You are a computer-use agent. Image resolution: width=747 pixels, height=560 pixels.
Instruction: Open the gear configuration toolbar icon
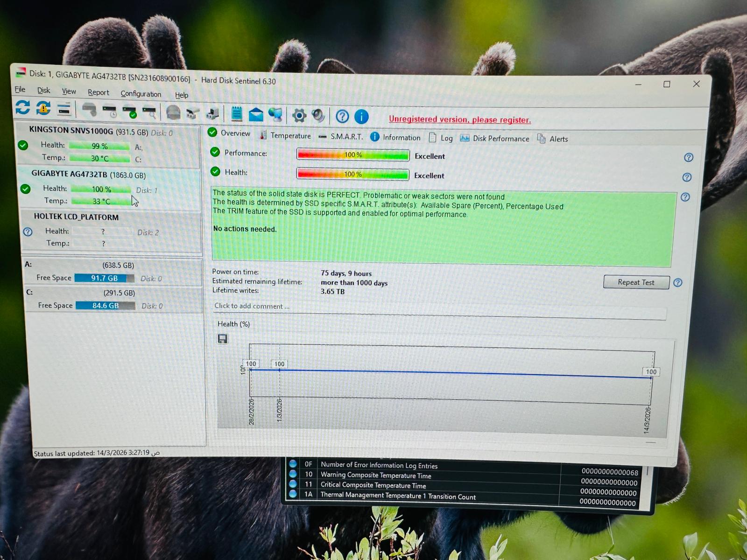click(299, 115)
